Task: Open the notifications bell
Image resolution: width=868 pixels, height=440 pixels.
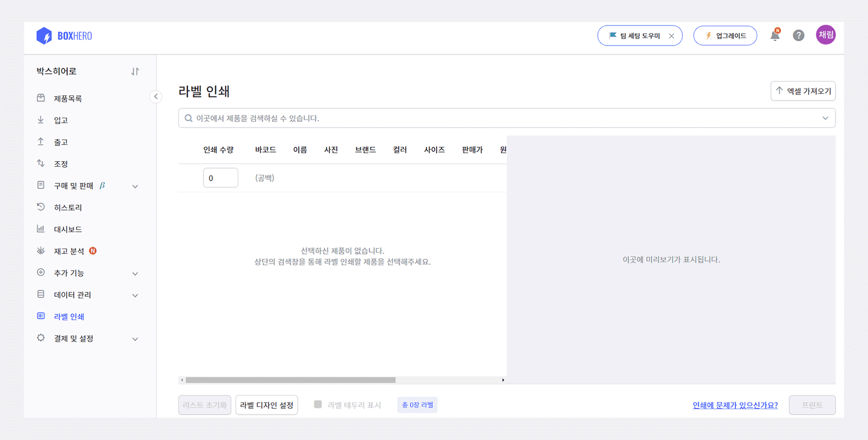Action: 775,36
